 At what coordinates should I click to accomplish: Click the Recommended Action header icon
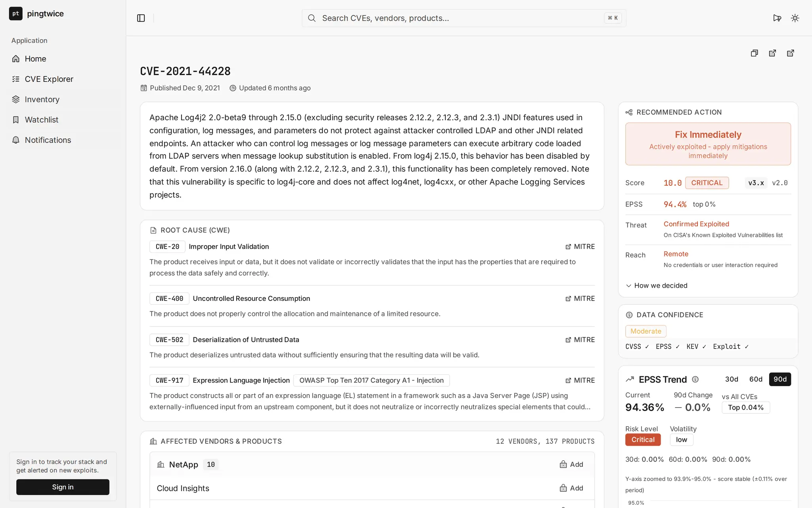click(629, 112)
